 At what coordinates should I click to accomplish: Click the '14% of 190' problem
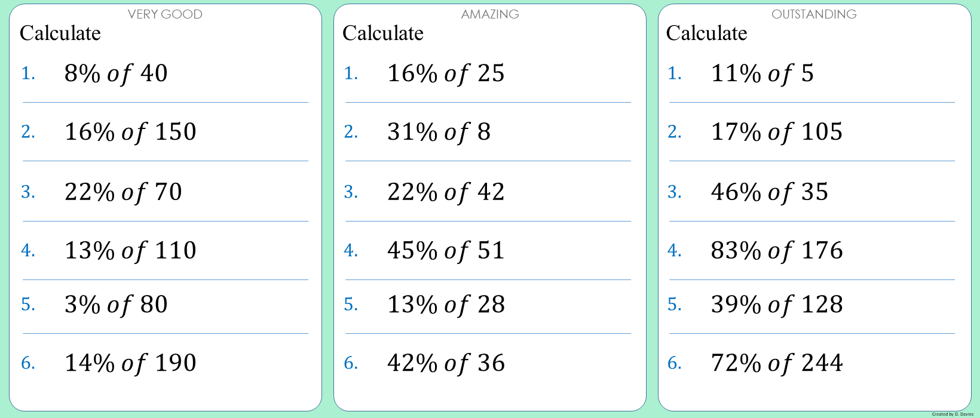[x=130, y=363]
